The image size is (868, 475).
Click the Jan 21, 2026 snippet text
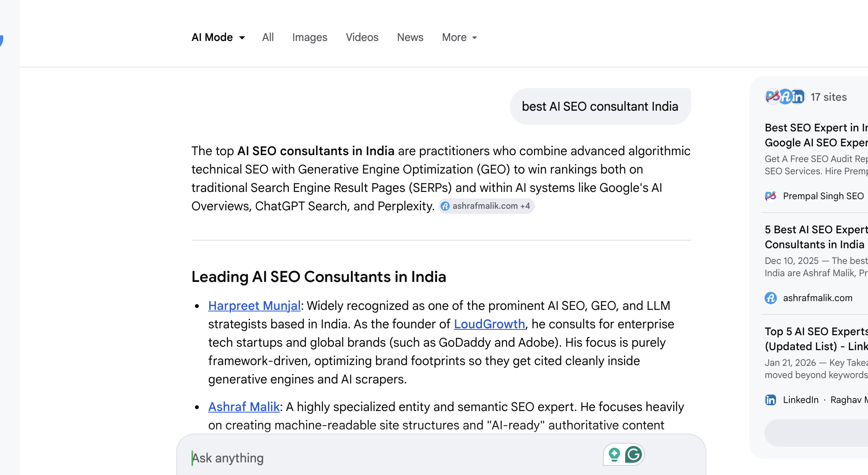(816, 369)
